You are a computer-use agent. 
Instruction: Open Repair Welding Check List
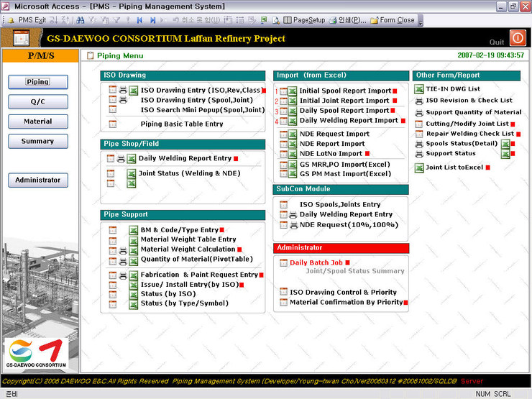click(x=470, y=134)
